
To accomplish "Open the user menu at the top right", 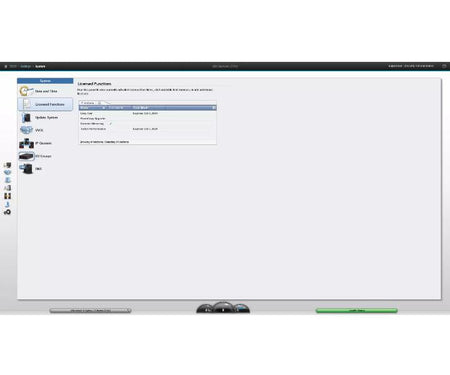I will point(411,66).
